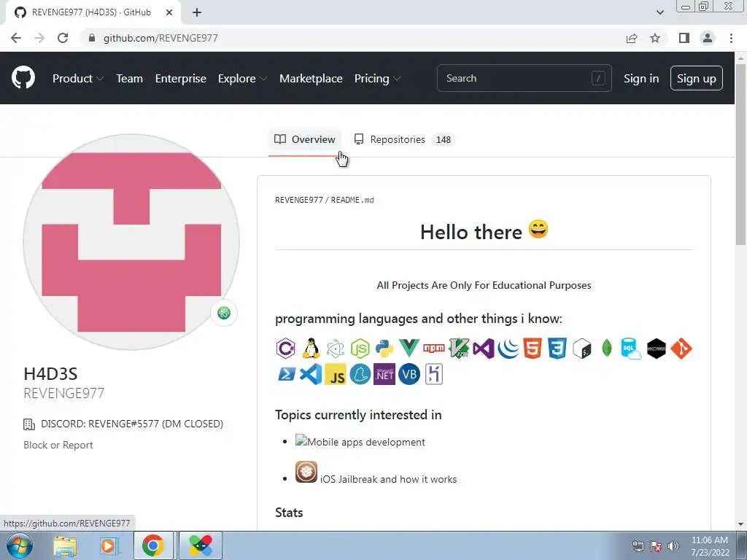The image size is (747, 560).
Task: Click the GitHub Octocat logo
Action: click(23, 77)
